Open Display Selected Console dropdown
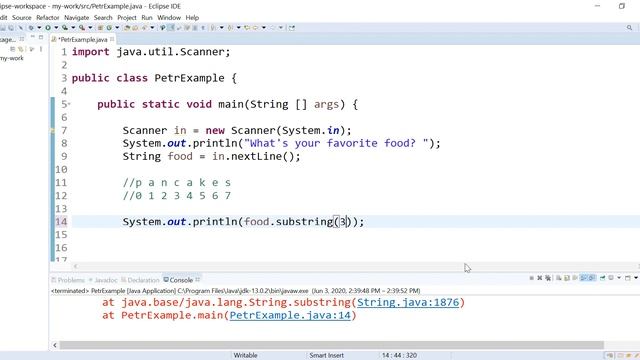Viewport: 640px width, 360px height. tap(619, 278)
